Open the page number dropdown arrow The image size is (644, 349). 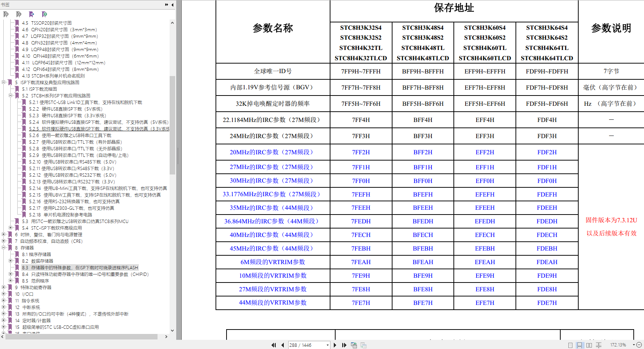coord(328,345)
